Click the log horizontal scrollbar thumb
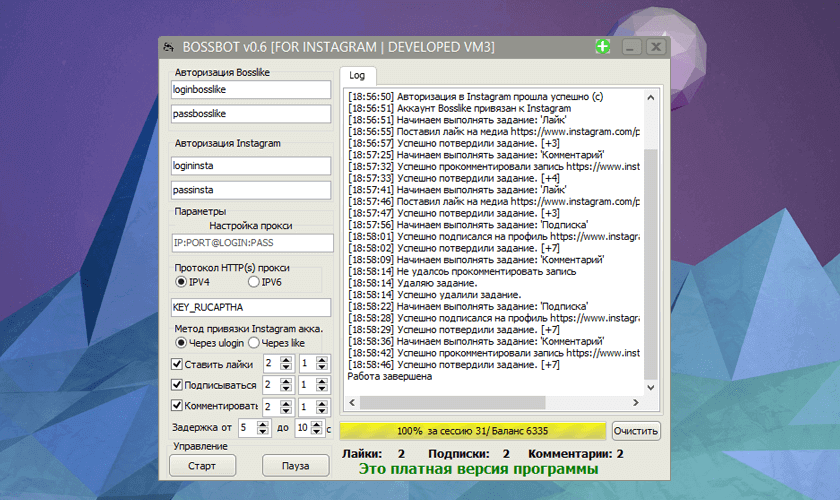840x500 pixels. (453, 402)
